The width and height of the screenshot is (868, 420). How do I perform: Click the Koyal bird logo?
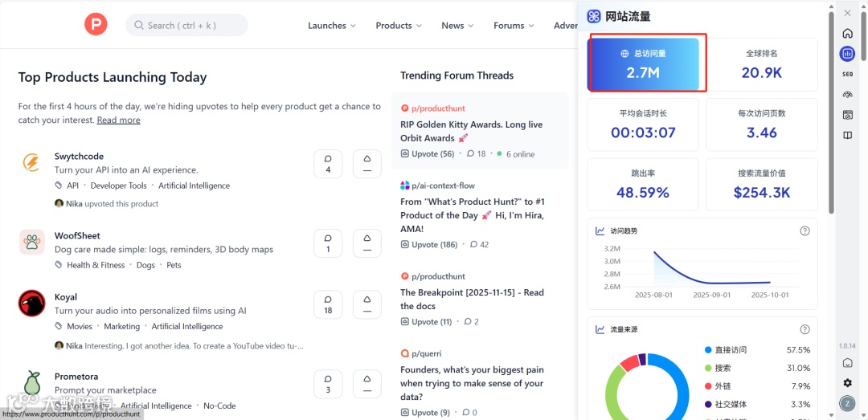pyautogui.click(x=31, y=304)
